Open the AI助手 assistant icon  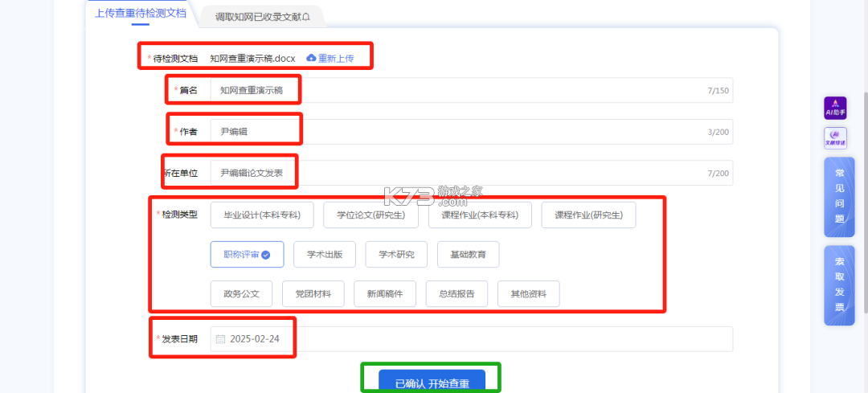835,108
